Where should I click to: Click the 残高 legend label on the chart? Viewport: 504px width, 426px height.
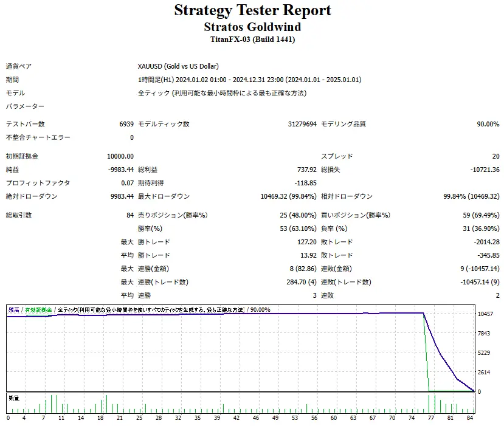(13, 310)
